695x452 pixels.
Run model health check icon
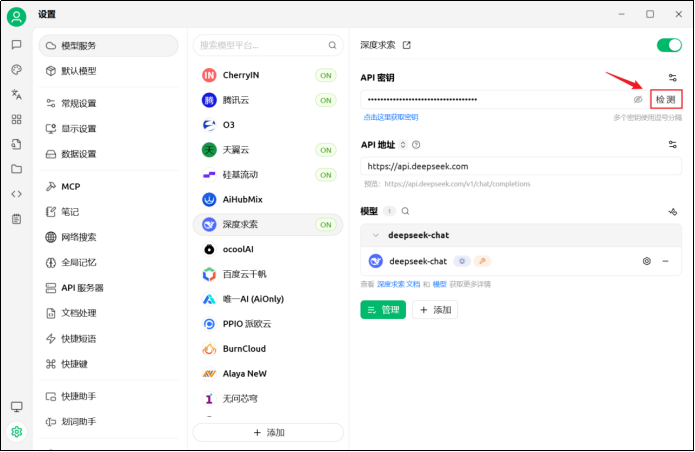(x=672, y=211)
